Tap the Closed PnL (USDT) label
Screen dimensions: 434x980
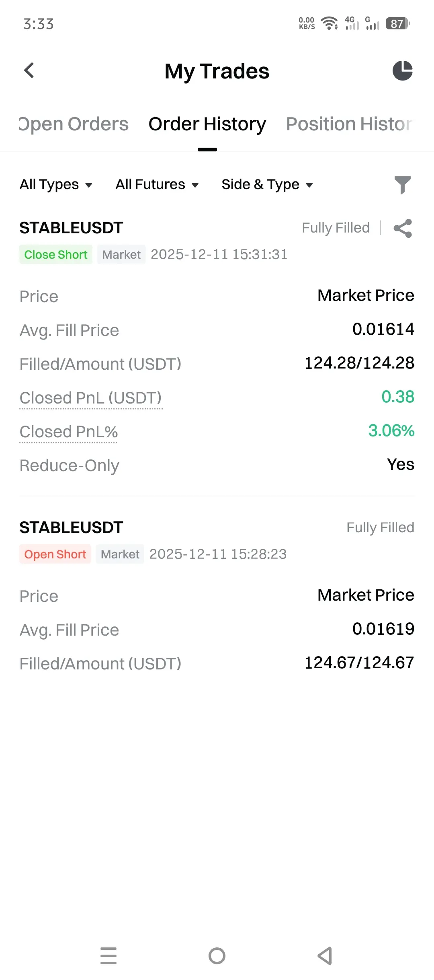[x=91, y=398]
